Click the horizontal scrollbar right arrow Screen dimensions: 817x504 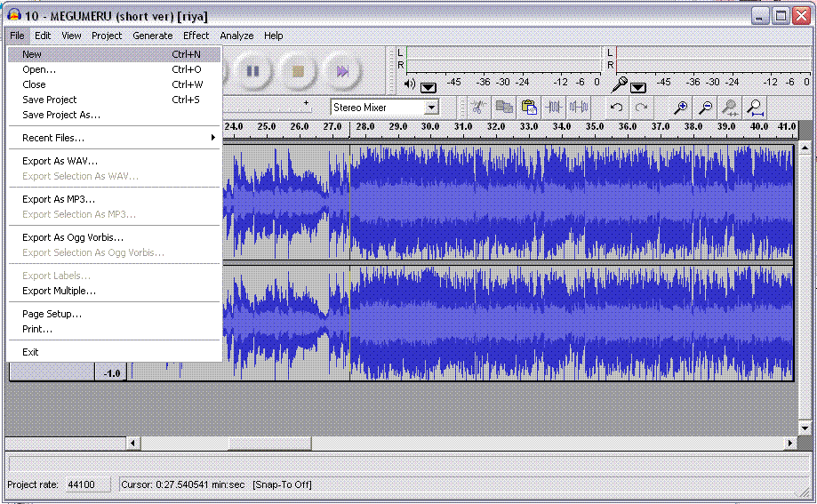point(790,443)
